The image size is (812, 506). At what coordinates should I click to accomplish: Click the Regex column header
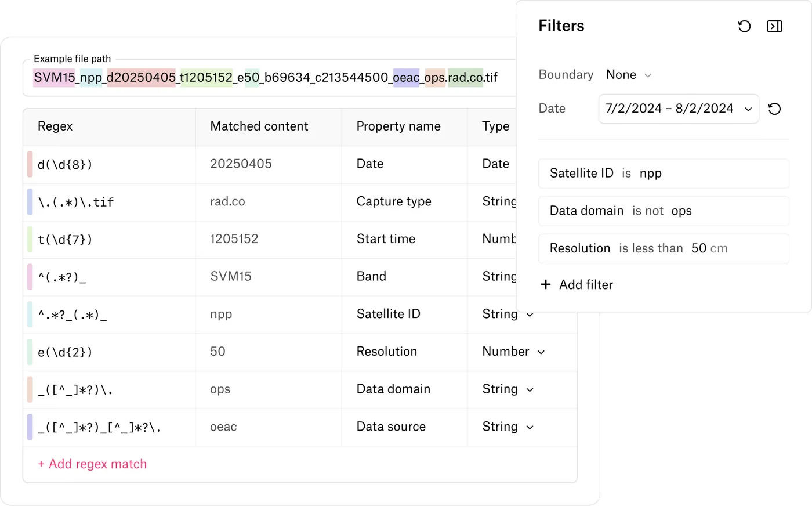coord(55,126)
